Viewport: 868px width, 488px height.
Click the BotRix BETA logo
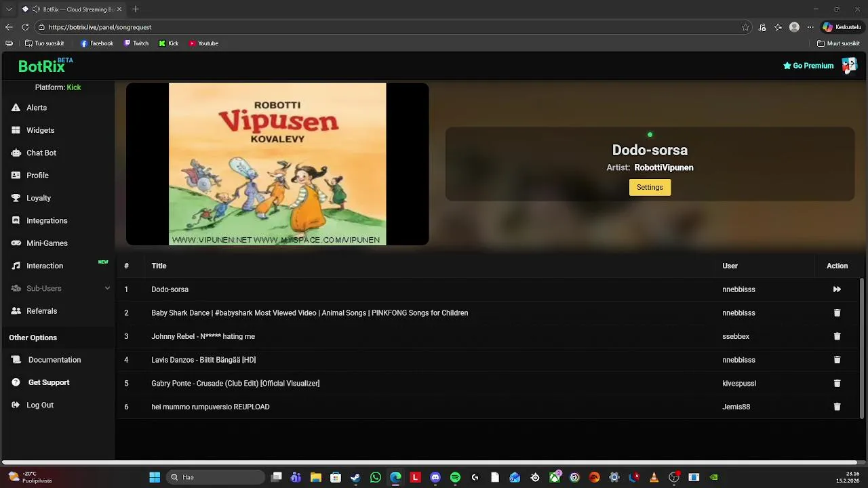(x=45, y=66)
